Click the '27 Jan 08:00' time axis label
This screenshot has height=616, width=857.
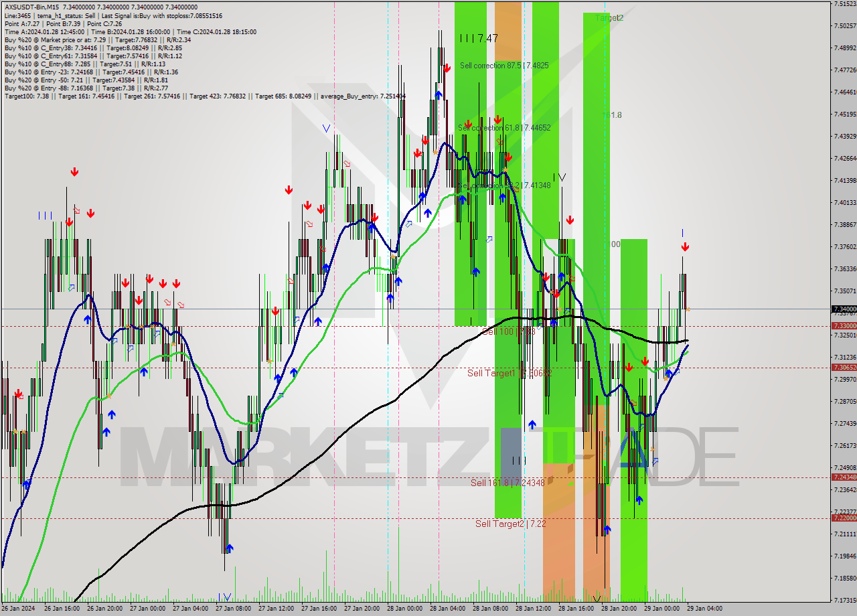pos(232,609)
